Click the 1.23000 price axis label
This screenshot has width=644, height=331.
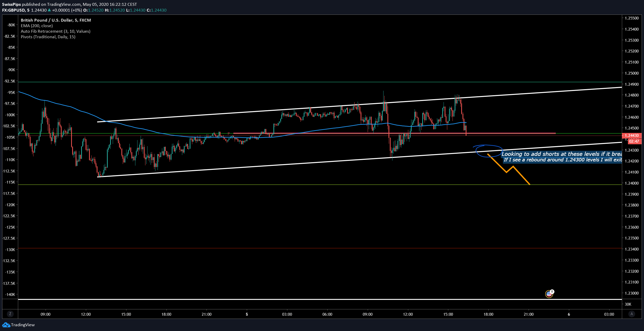pos(632,293)
